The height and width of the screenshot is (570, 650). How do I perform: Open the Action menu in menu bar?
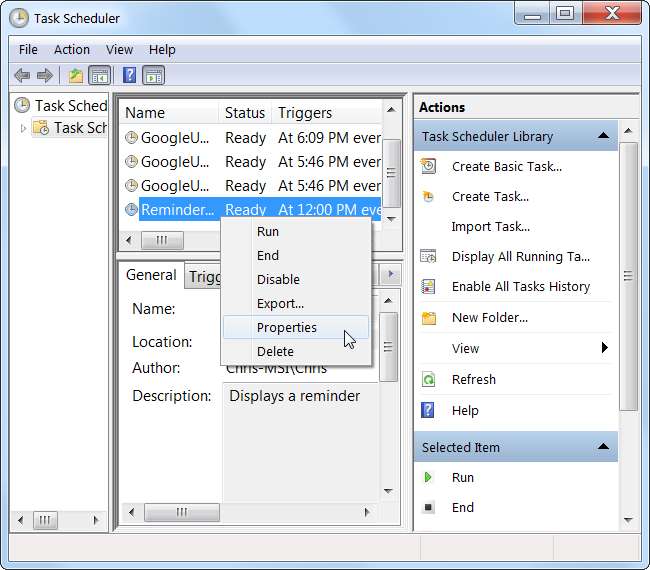click(72, 49)
